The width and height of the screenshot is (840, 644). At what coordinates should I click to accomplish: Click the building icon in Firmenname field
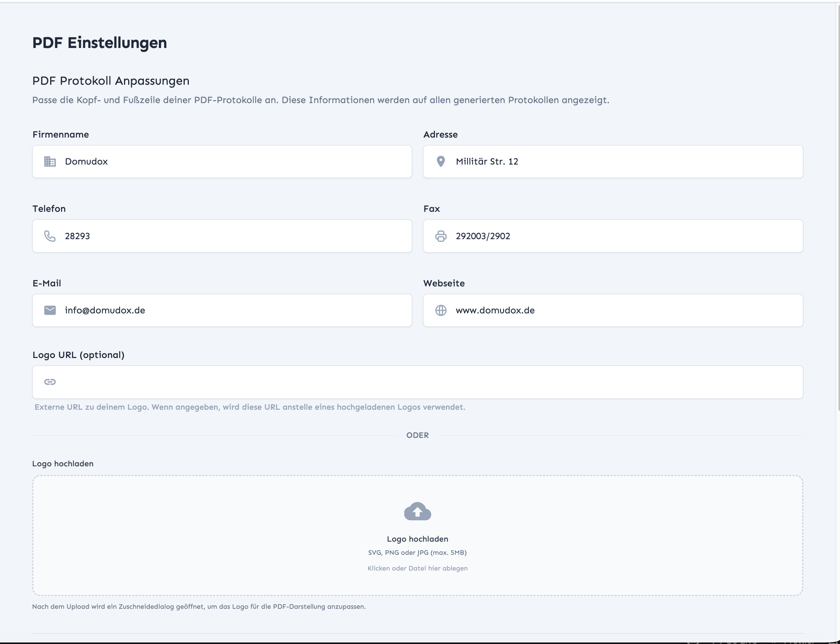pos(50,162)
